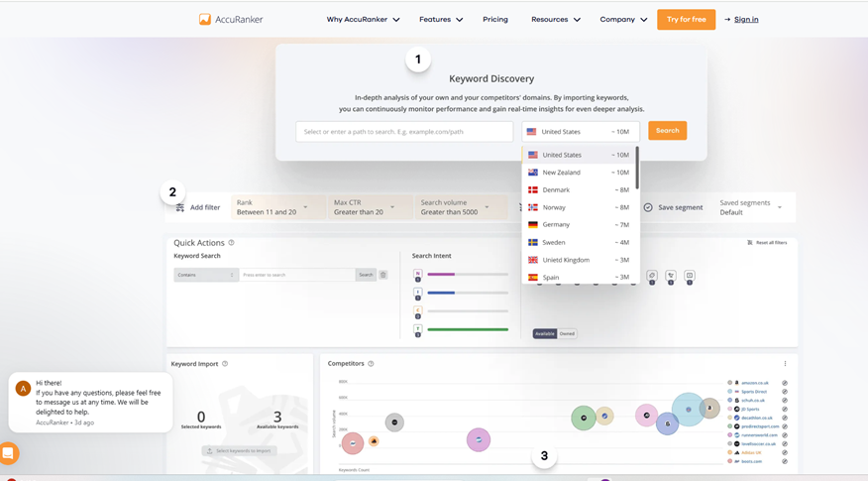Click the AccuRanker logo icon

(205, 20)
